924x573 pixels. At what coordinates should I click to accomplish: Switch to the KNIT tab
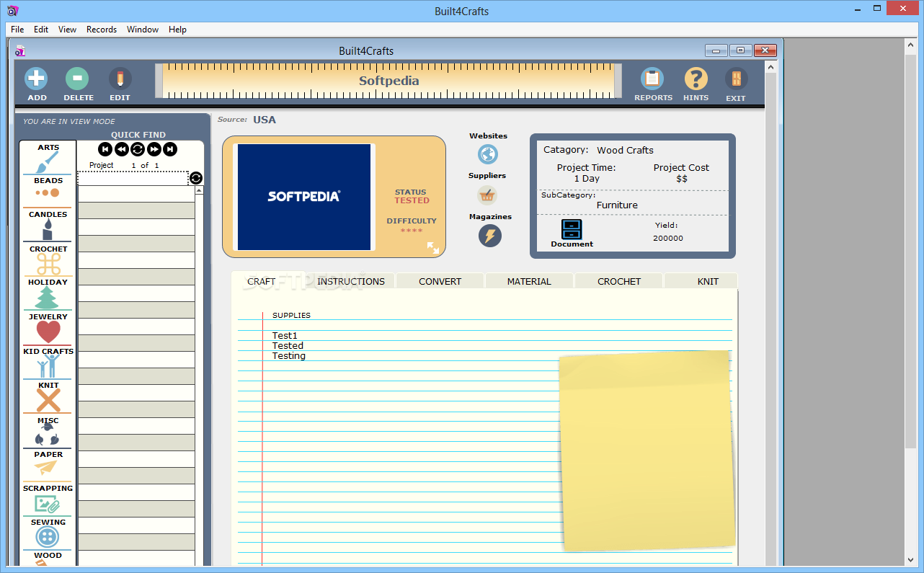click(708, 281)
